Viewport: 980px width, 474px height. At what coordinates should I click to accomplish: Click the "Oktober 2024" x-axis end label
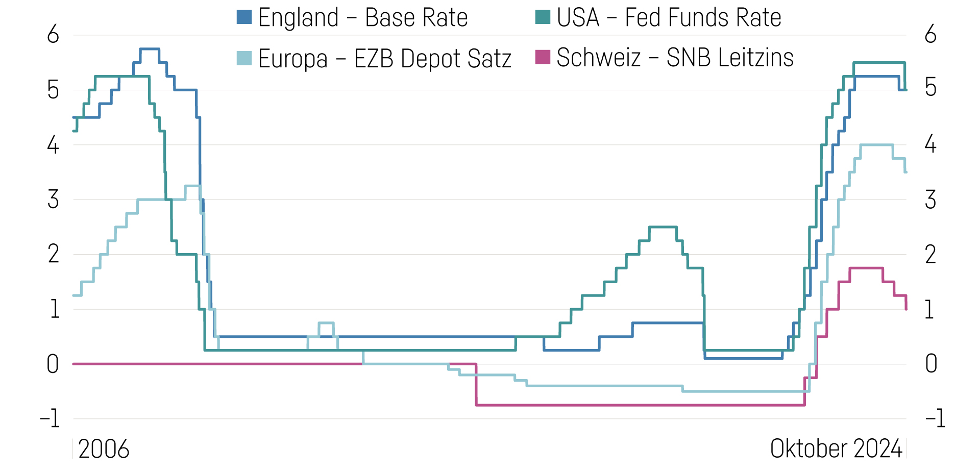836,449
